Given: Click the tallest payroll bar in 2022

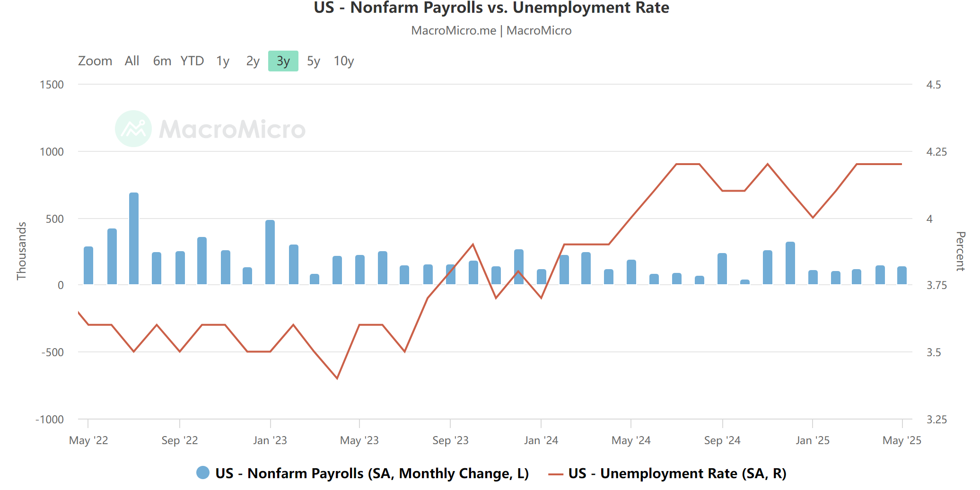Looking at the screenshot, I should (134, 238).
